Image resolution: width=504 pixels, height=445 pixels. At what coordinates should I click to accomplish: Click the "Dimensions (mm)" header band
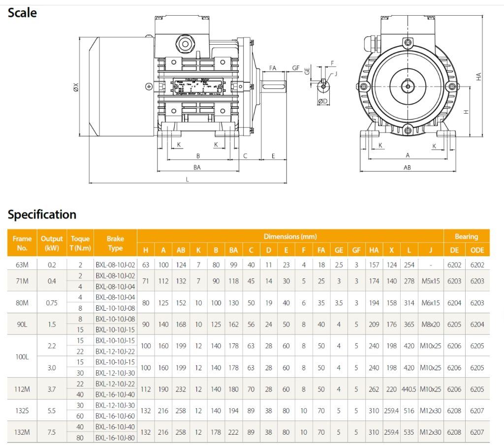290,236
